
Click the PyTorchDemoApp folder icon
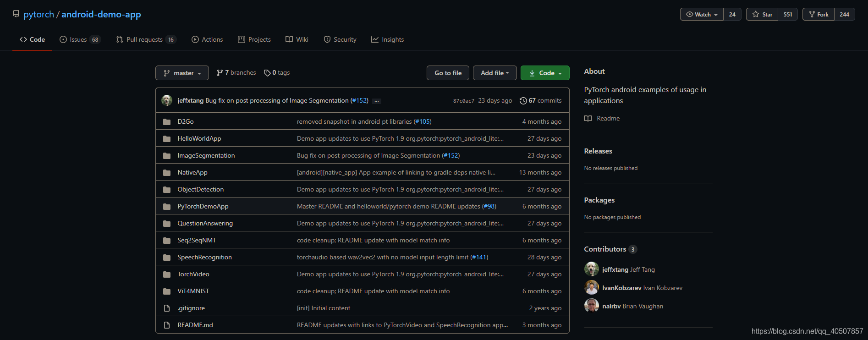tap(167, 206)
